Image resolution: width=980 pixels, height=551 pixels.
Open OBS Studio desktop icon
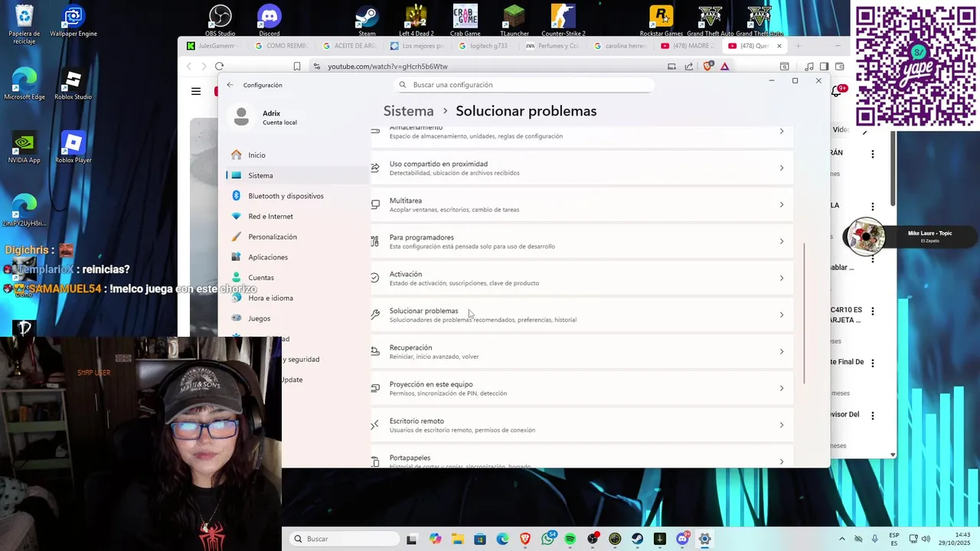coord(220,21)
